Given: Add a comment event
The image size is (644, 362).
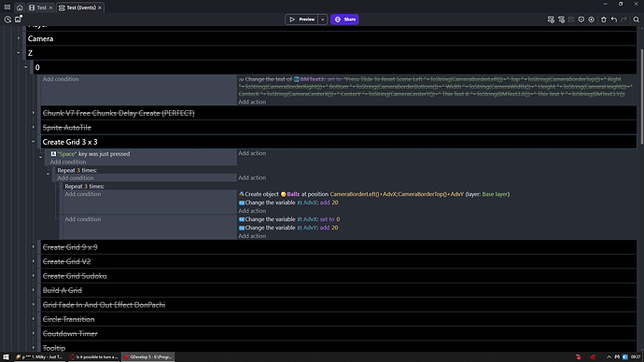Looking at the screenshot, I should point(581,20).
